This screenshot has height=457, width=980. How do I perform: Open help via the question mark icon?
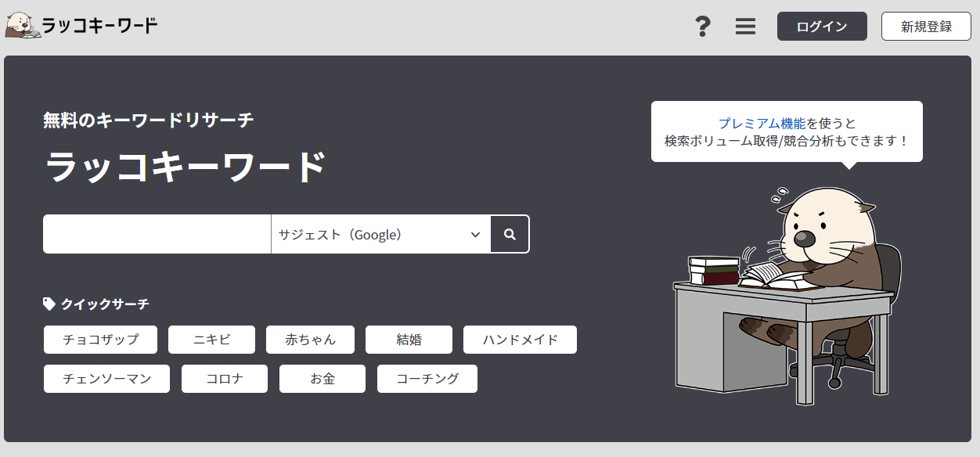click(x=703, y=27)
